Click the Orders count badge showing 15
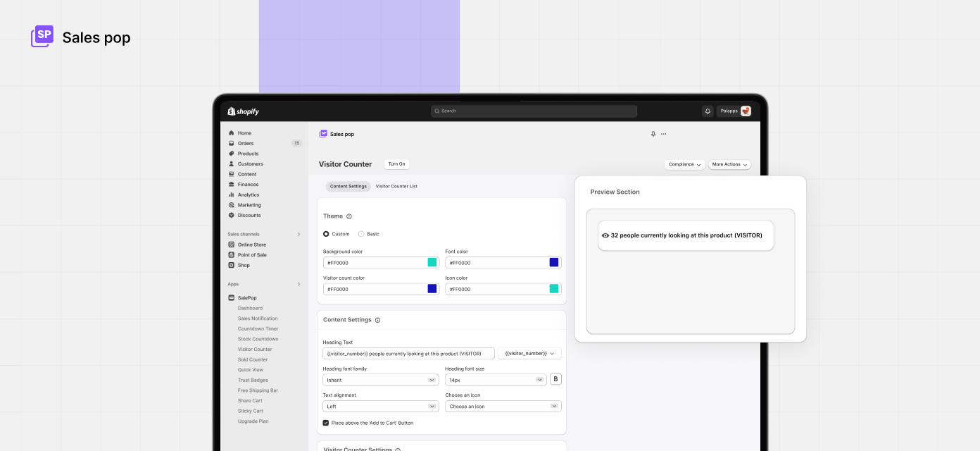The image size is (980, 451). pyautogui.click(x=297, y=143)
